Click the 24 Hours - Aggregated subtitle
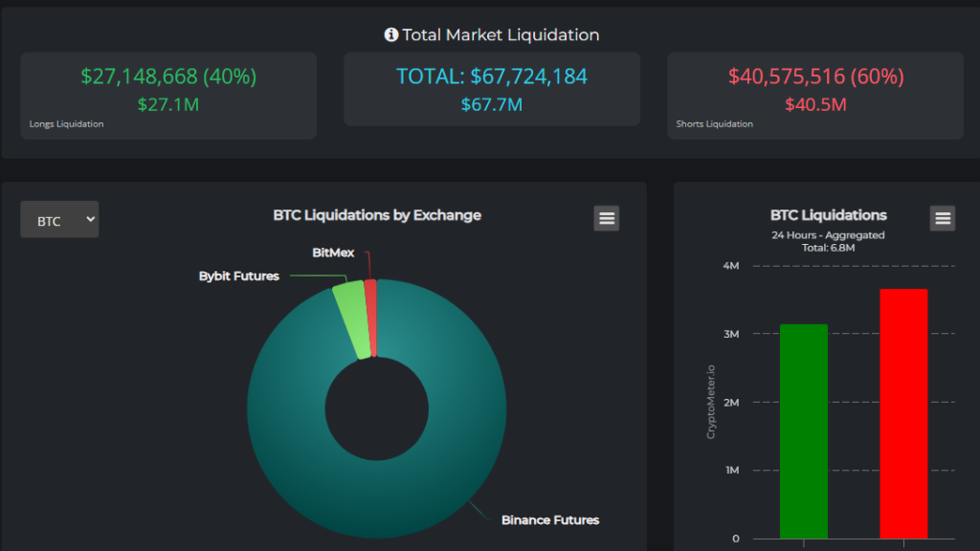The height and width of the screenshot is (551, 980). [x=828, y=235]
